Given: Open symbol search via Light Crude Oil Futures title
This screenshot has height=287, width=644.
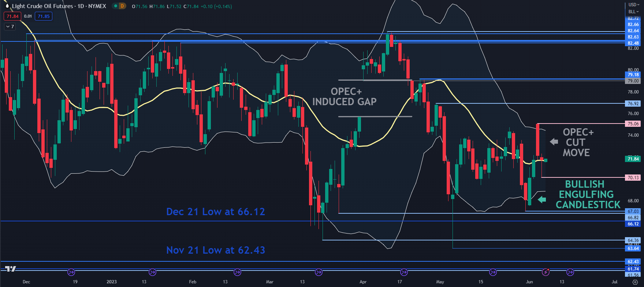Looking at the screenshot, I should click(59, 6).
